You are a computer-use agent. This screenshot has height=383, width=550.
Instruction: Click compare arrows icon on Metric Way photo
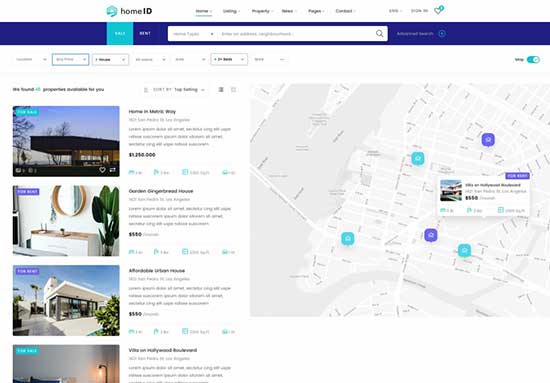coord(112,170)
